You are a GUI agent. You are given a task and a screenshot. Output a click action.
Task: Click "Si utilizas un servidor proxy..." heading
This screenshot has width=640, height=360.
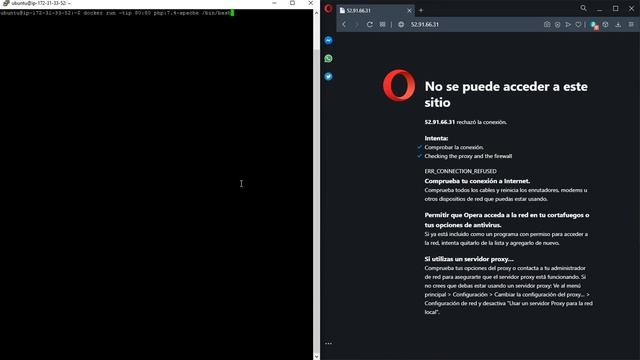(x=469, y=259)
